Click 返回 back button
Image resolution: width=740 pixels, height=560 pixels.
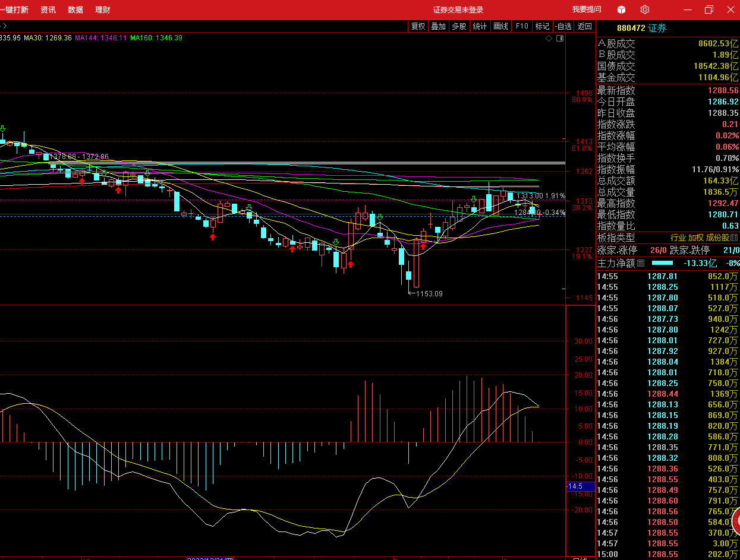click(585, 26)
